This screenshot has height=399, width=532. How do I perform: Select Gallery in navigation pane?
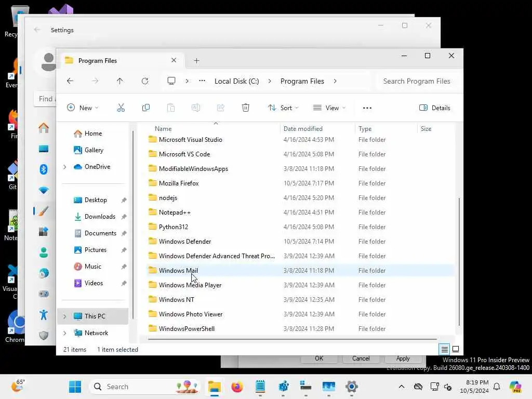click(x=94, y=150)
